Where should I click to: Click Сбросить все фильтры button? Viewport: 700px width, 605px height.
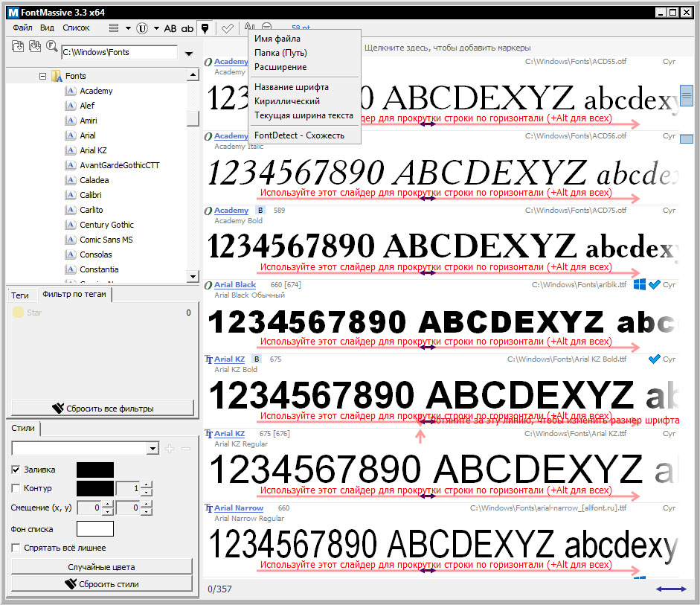tap(103, 408)
